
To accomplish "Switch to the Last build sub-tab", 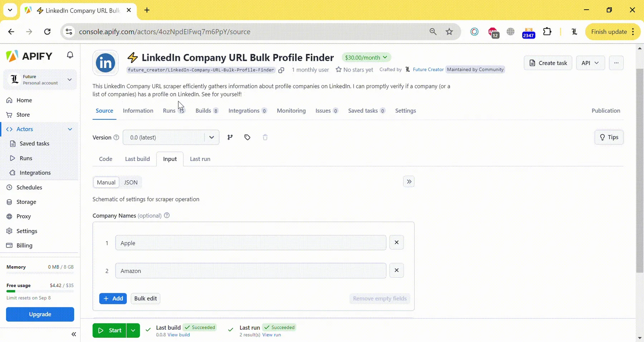I will 137,159.
